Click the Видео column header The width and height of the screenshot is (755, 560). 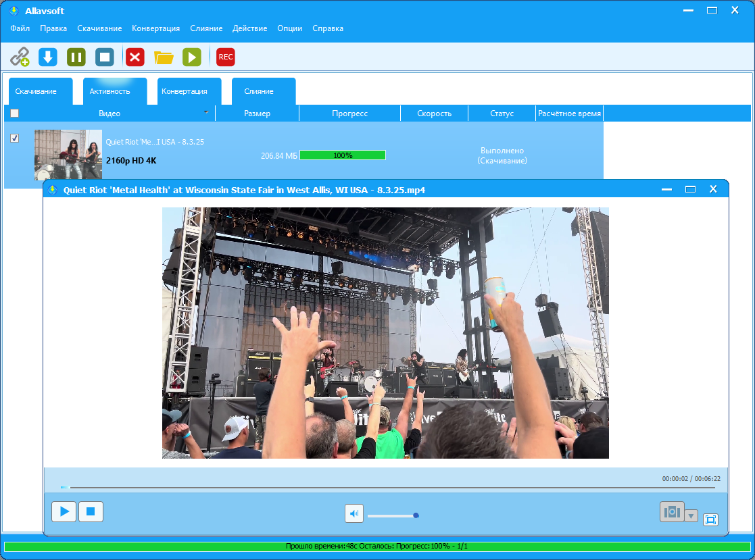click(109, 113)
